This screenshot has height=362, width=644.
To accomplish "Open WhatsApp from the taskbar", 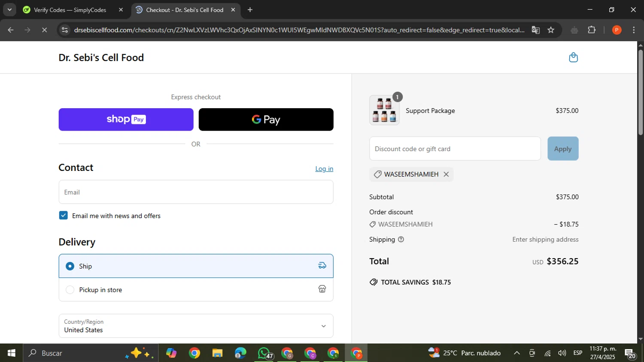I will (264, 353).
